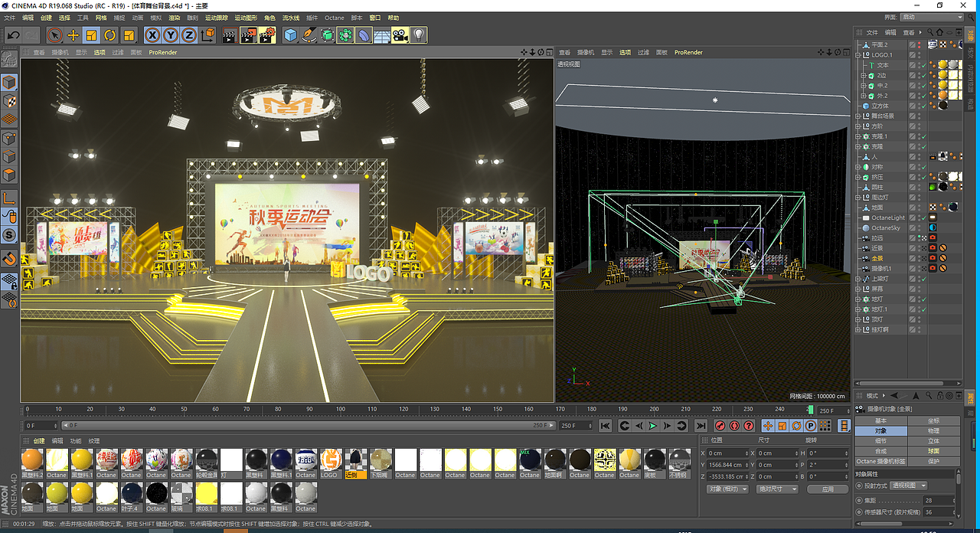980x533 pixels.
Task: Toggle enable checkmark for OctaneLight object
Action: [x=924, y=217]
